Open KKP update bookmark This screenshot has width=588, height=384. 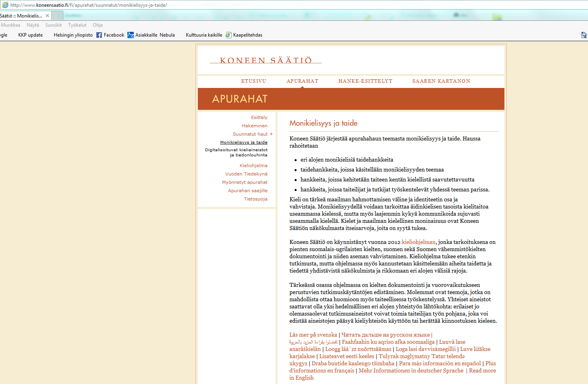pos(30,35)
